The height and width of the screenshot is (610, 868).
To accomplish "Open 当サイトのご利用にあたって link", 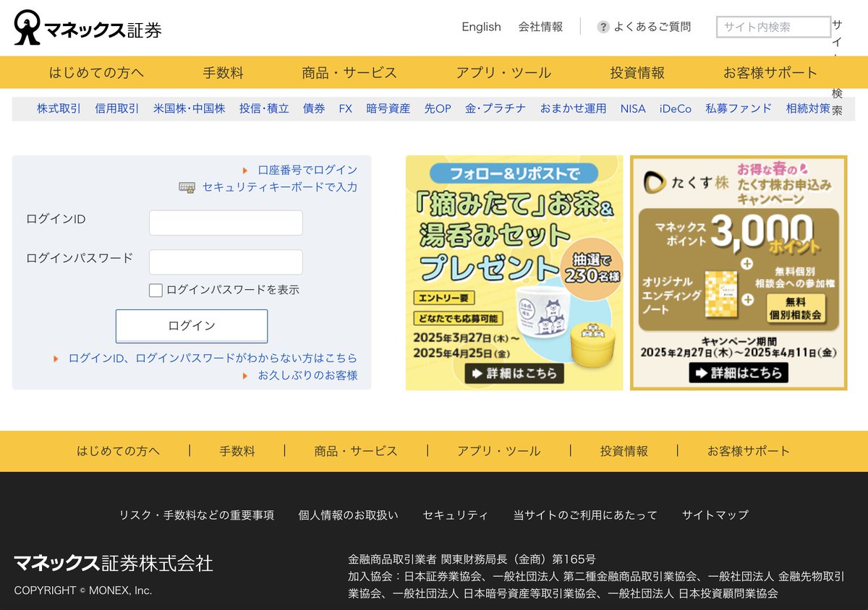I will tap(585, 515).
